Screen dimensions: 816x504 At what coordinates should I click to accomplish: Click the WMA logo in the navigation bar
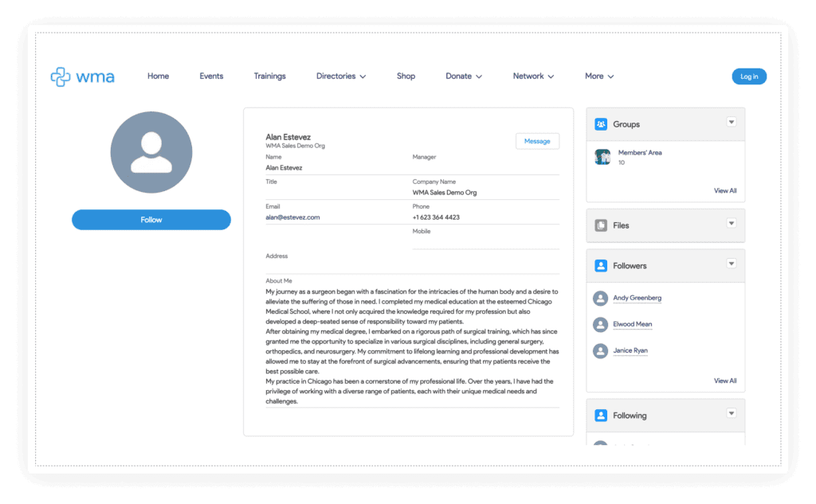[82, 76]
